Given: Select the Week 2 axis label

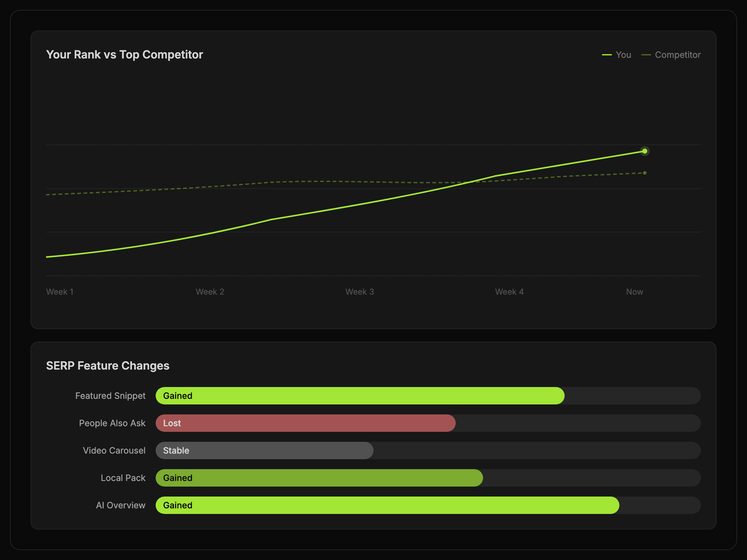Looking at the screenshot, I should point(210,292).
